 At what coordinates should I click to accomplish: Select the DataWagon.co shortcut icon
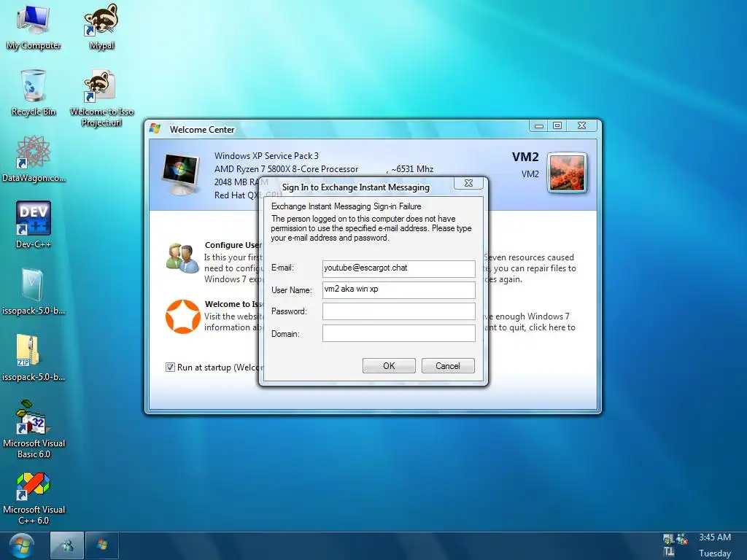click(34, 158)
